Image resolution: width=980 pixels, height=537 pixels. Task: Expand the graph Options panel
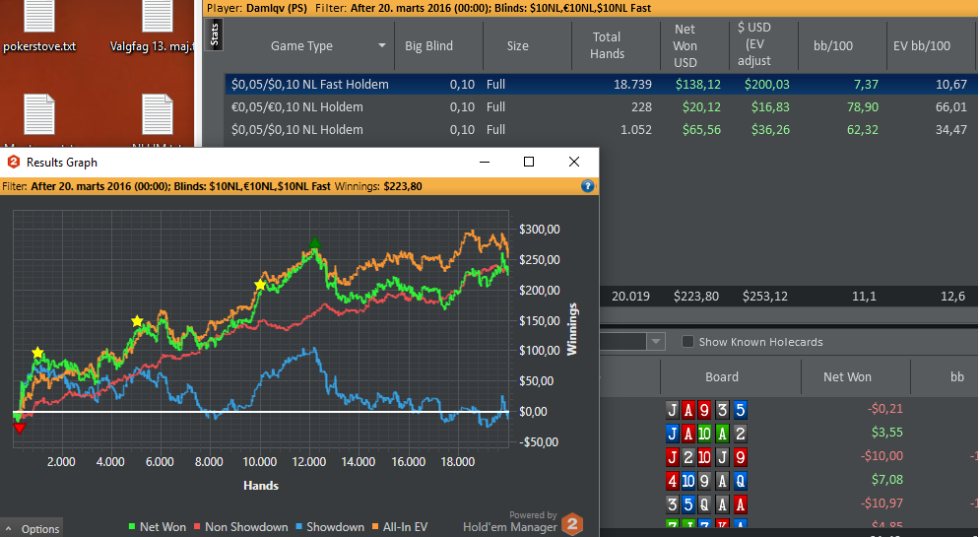pos(32,528)
